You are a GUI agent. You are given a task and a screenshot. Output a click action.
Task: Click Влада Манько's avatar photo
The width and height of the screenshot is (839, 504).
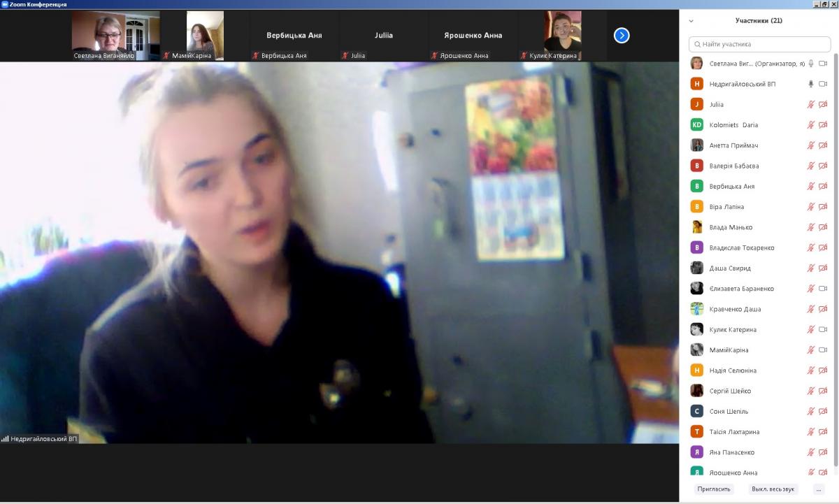[x=696, y=227]
